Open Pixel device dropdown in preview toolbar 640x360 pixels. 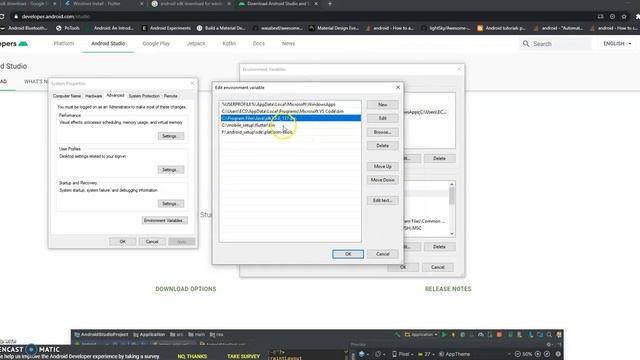coord(402,354)
